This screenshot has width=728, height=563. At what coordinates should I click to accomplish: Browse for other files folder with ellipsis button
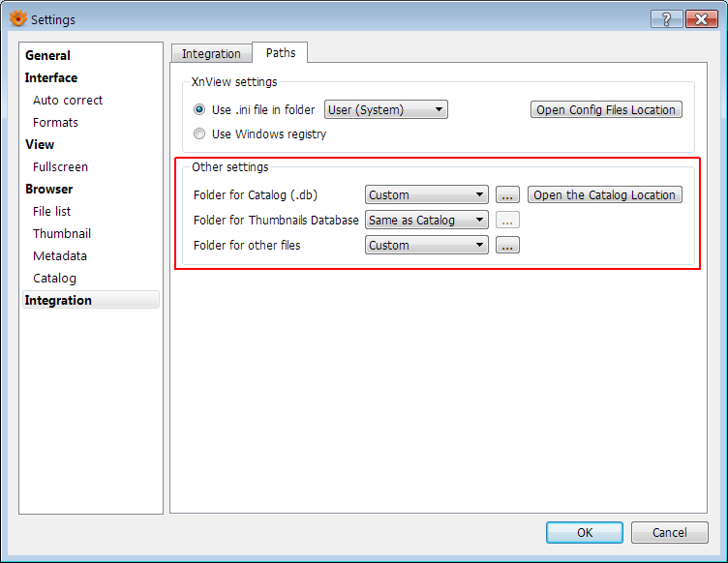507,245
